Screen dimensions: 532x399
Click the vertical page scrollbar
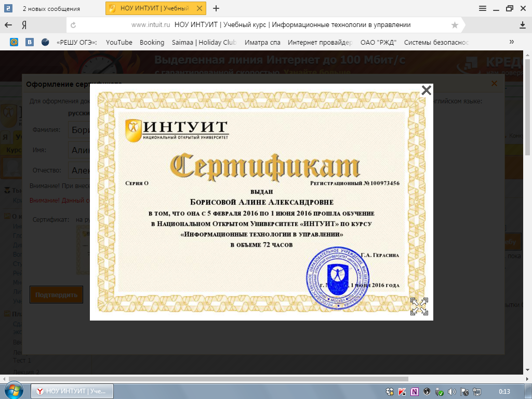528,108
